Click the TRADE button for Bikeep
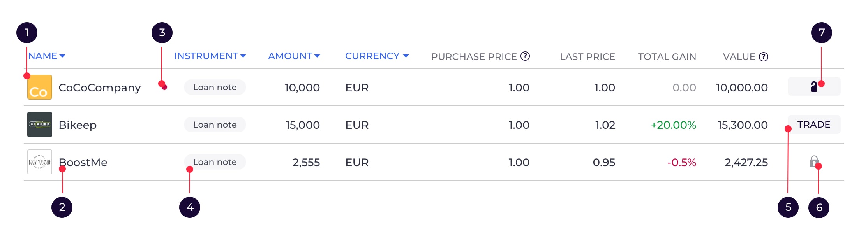This screenshot has height=242, width=868. pos(814,125)
